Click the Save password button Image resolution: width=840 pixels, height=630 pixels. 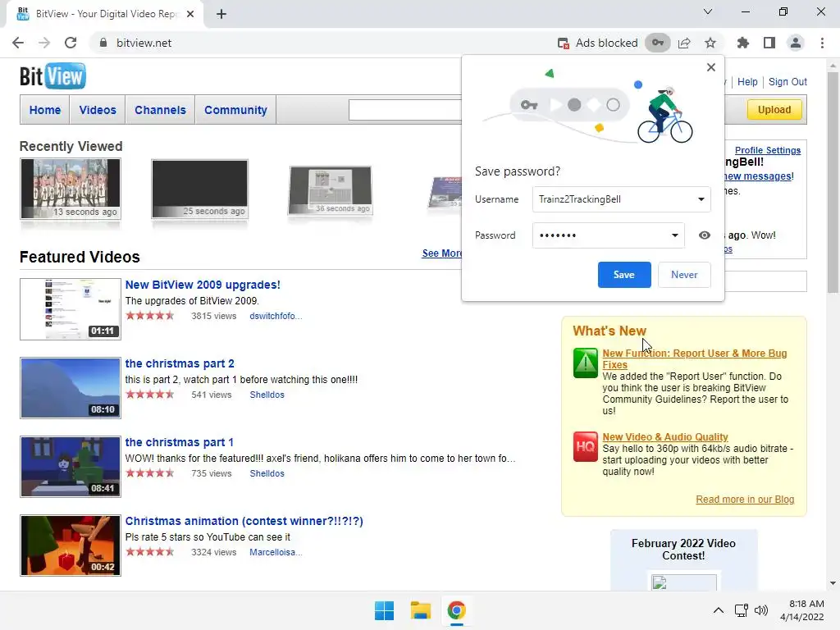tap(624, 275)
